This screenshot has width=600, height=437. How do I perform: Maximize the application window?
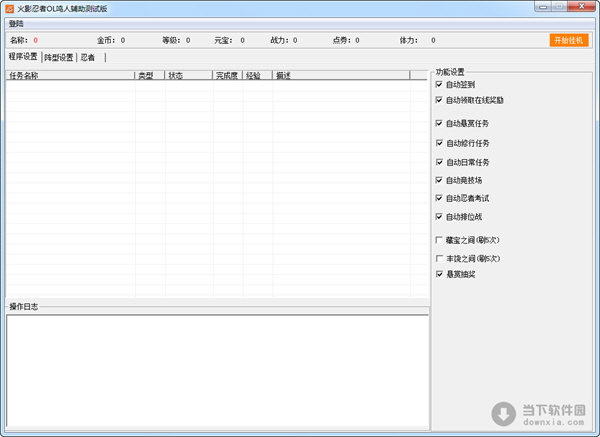click(x=559, y=7)
